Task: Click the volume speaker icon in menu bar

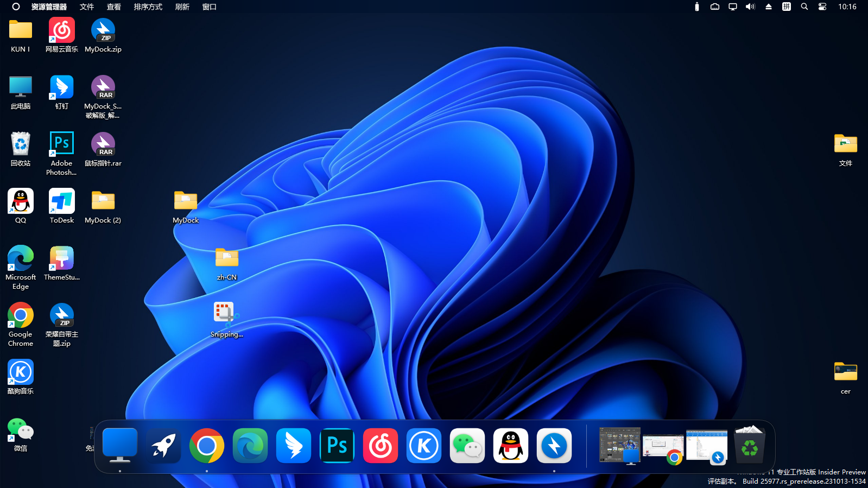Action: tap(750, 7)
